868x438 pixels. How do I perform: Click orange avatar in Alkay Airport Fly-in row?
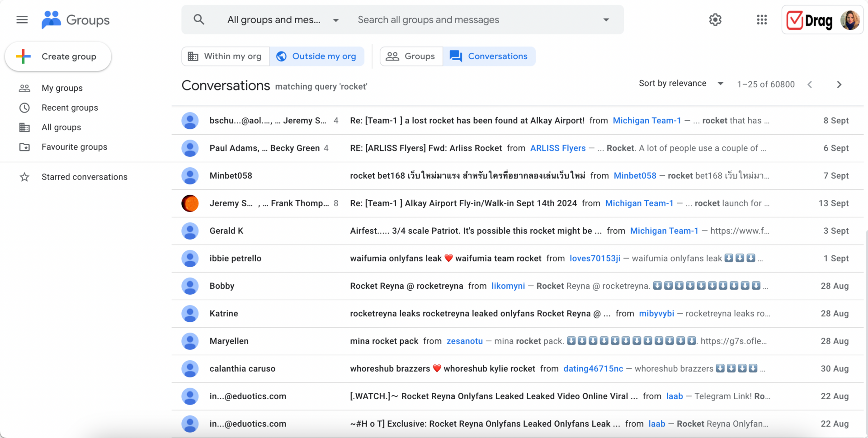tap(190, 203)
